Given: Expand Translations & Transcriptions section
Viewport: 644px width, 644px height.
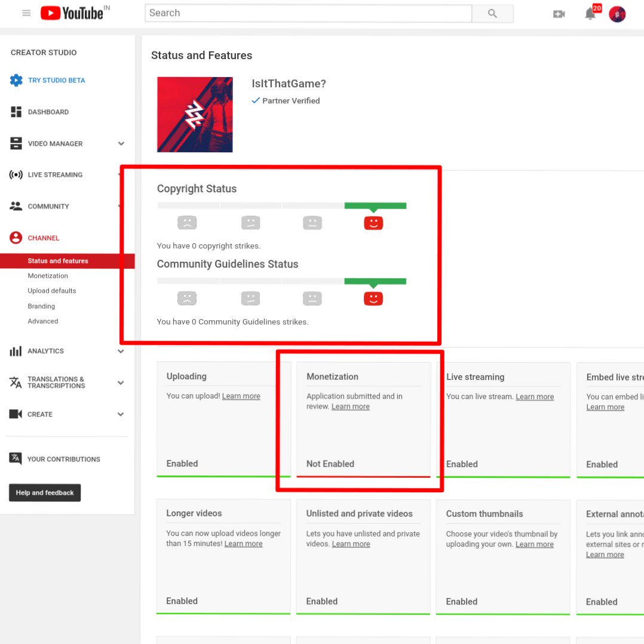Looking at the screenshot, I should (121, 382).
